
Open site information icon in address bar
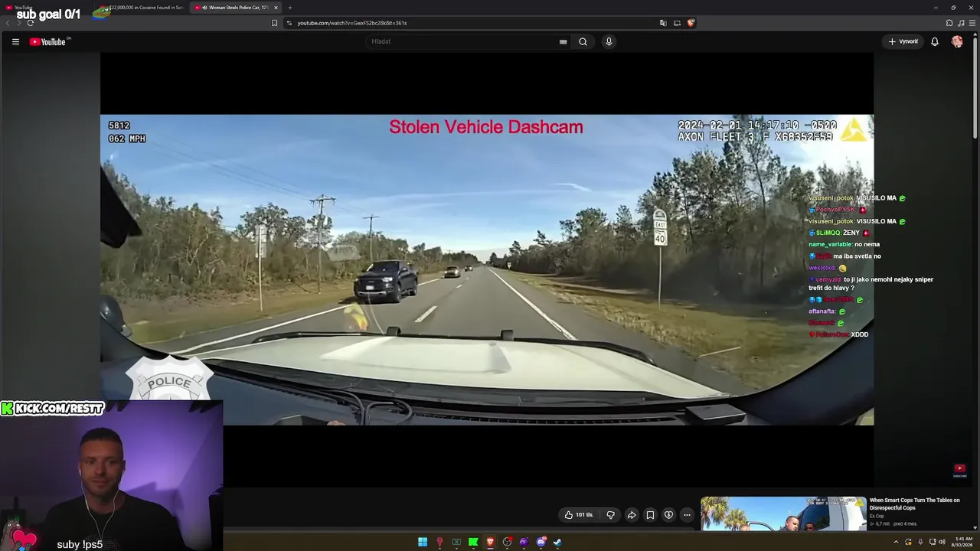coord(289,23)
